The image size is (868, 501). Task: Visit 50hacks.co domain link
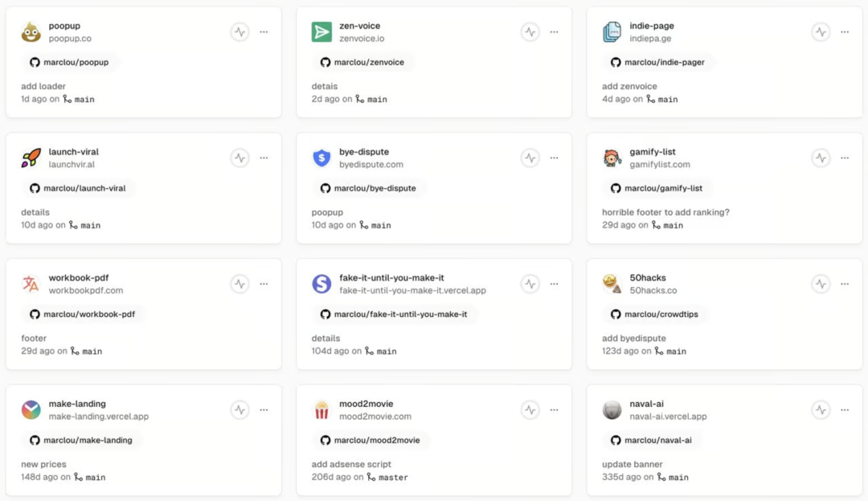click(653, 290)
